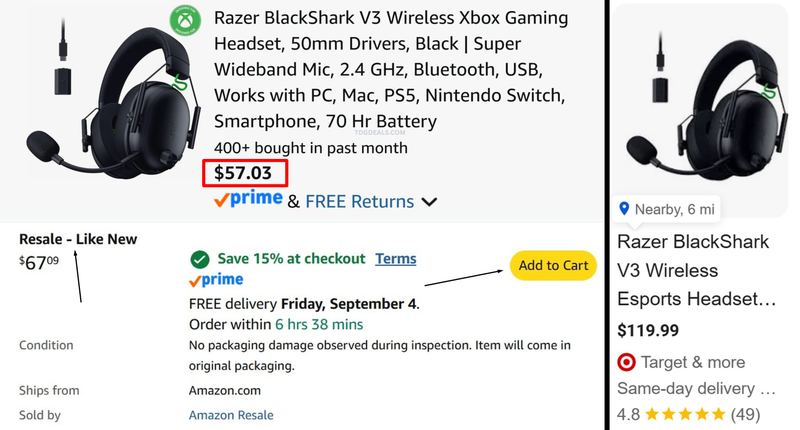
Task: Add the Resale headset to cart
Action: (554, 265)
